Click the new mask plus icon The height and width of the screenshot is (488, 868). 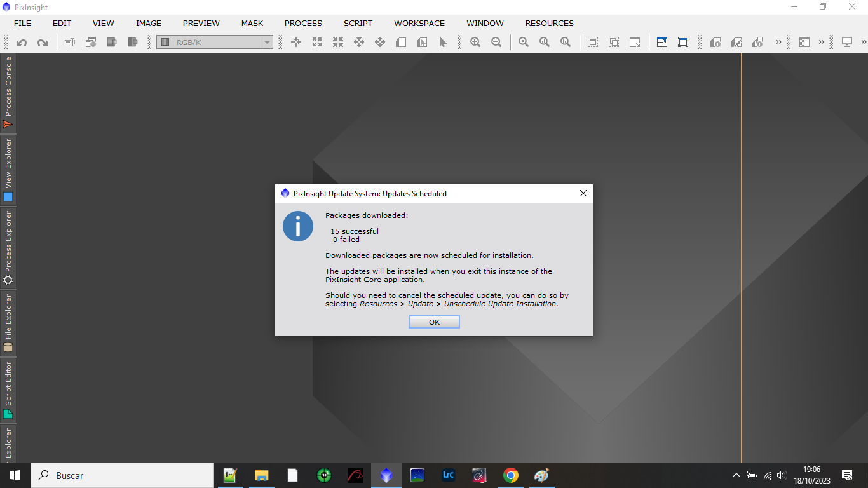(715, 43)
